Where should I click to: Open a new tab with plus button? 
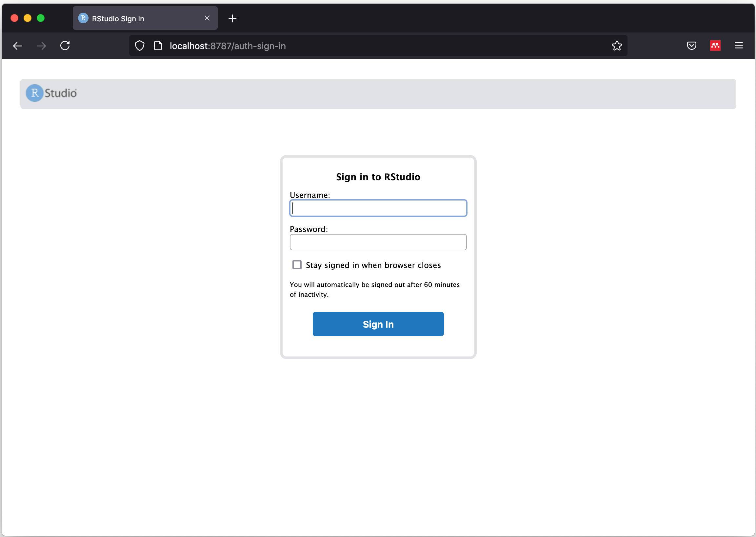click(232, 19)
